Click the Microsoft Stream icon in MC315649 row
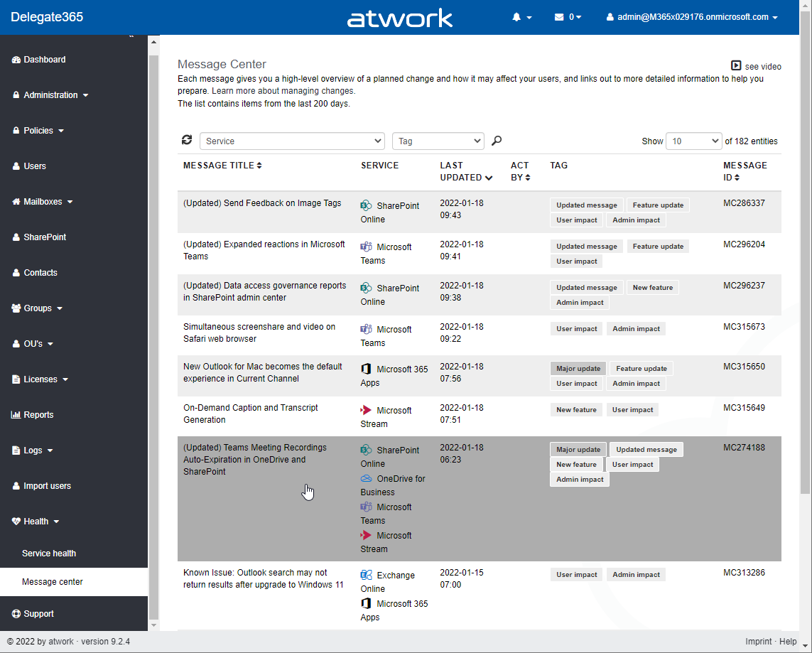812x653 pixels. pyautogui.click(x=367, y=410)
